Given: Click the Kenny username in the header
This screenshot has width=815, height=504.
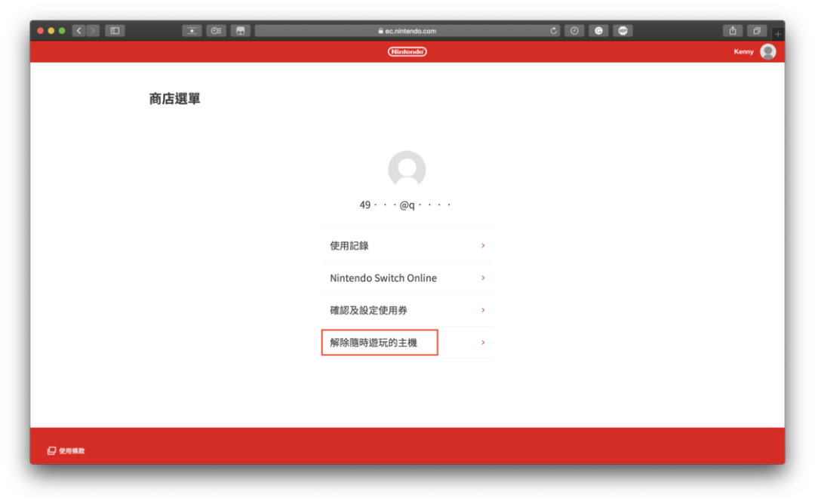Looking at the screenshot, I should pyautogui.click(x=743, y=51).
